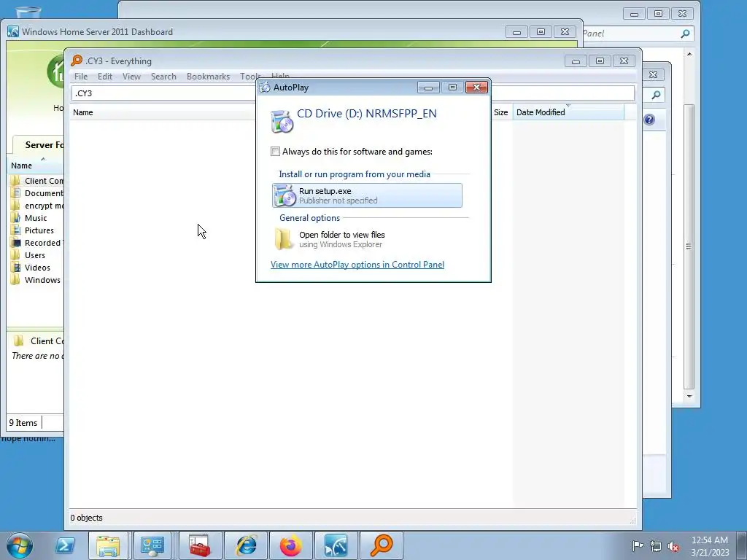The height and width of the screenshot is (560, 747).
Task: Open Windows Explorer from the taskbar
Action: 108,545
